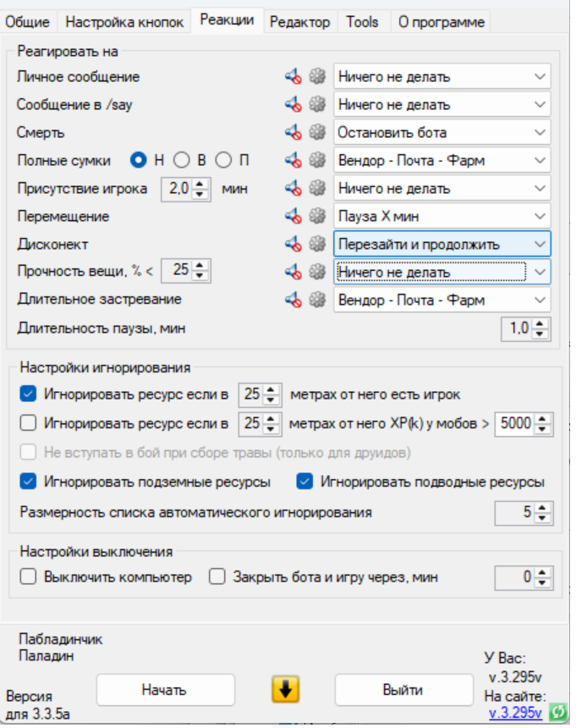This screenshot has width=576, height=728.
Task: Click the Начать button
Action: pos(166,690)
